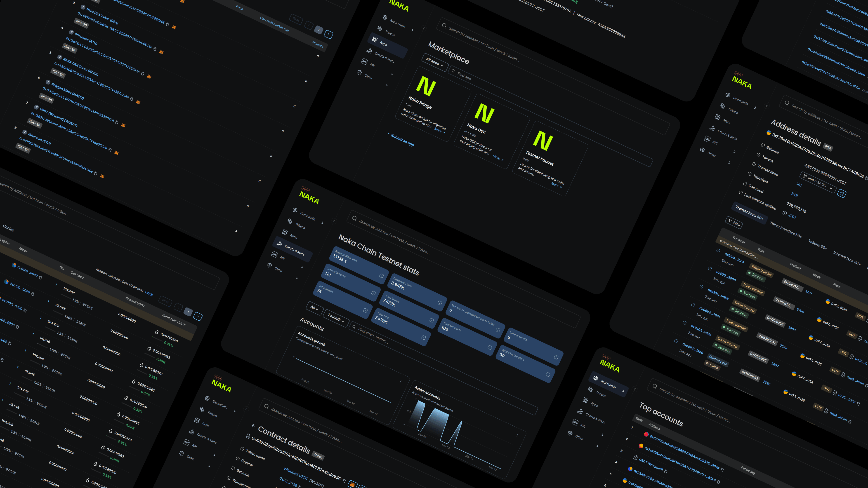The height and width of the screenshot is (488, 868).
Task: Go to next page in token list pagination
Action: coord(328,34)
